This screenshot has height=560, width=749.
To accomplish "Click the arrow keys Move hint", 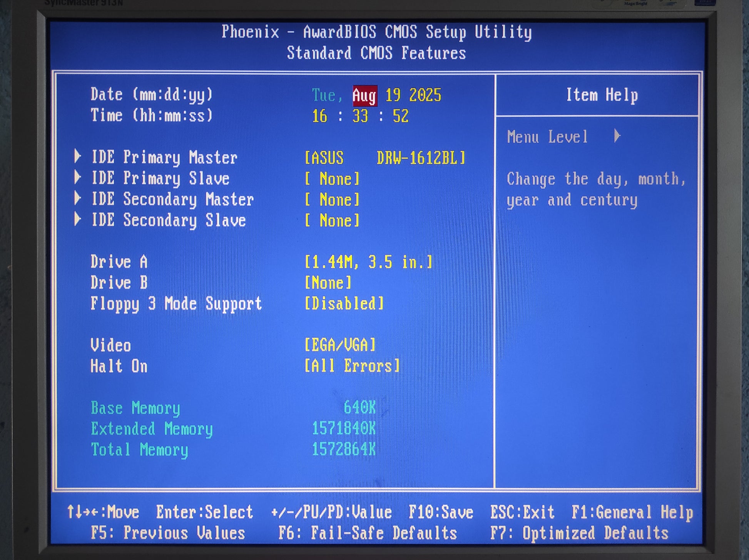I will (103, 512).
